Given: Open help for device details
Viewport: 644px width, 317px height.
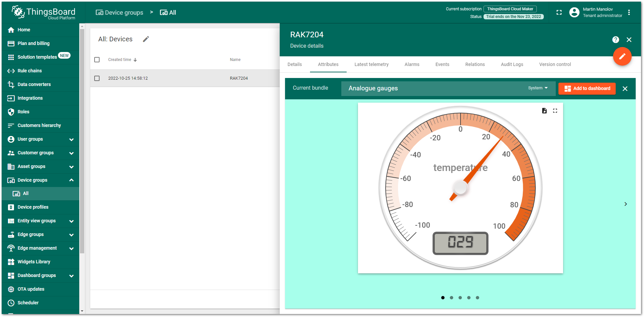Looking at the screenshot, I should click(x=616, y=40).
